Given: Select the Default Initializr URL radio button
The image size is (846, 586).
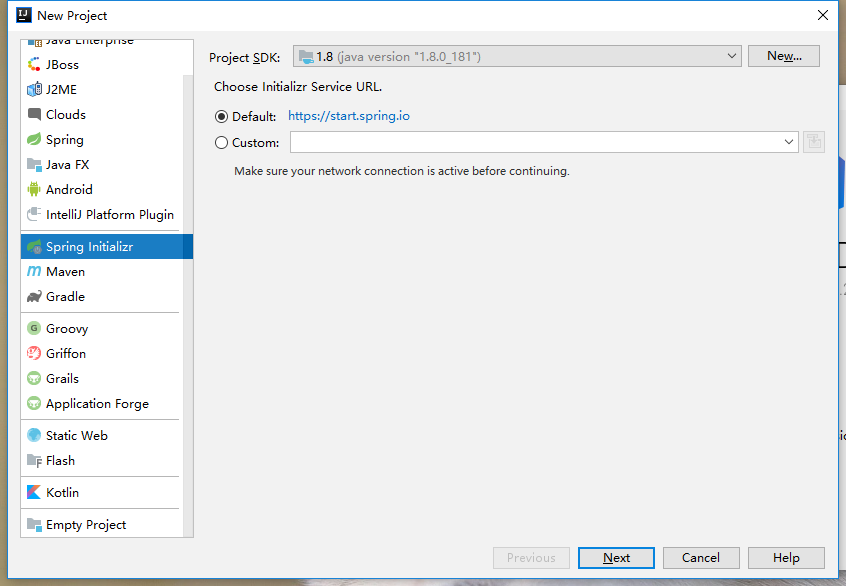Looking at the screenshot, I should click(221, 117).
